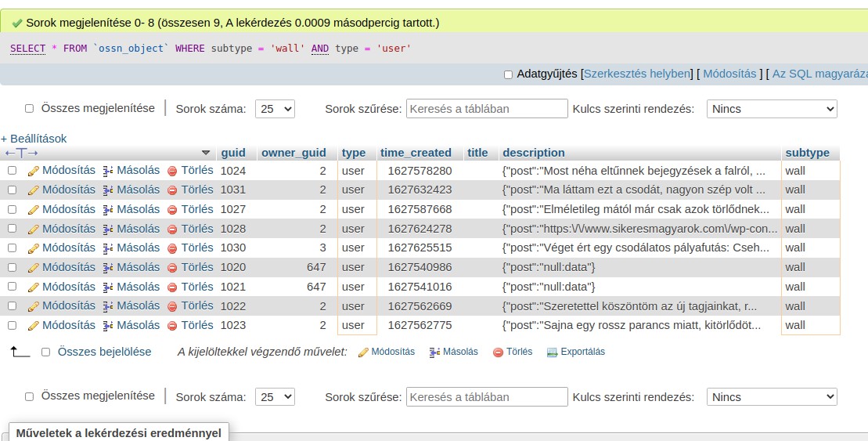This screenshot has height=441, width=868.
Task: Expand the Beállítások options section
Action: [34, 139]
